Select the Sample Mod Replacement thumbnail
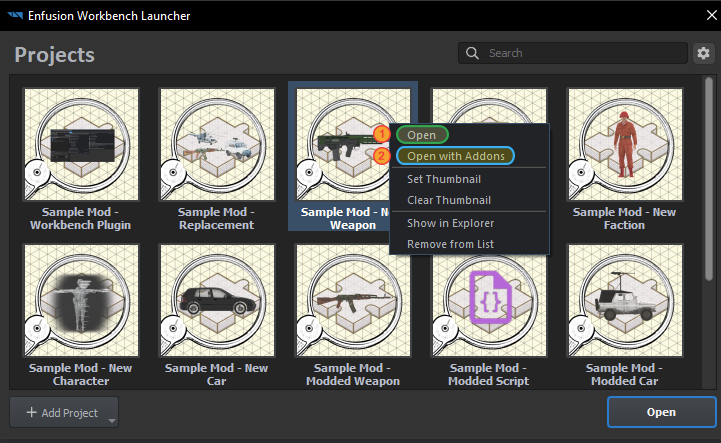The height and width of the screenshot is (443, 721). click(217, 144)
